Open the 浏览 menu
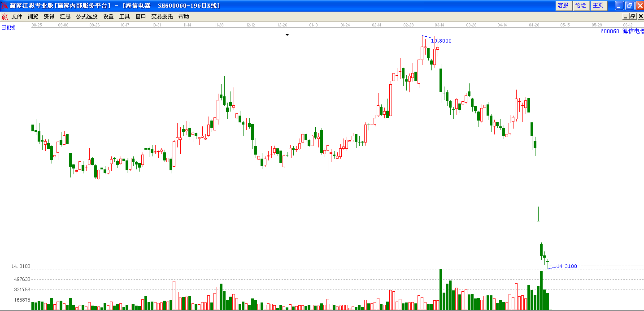The height and width of the screenshot is (311, 644). point(33,17)
